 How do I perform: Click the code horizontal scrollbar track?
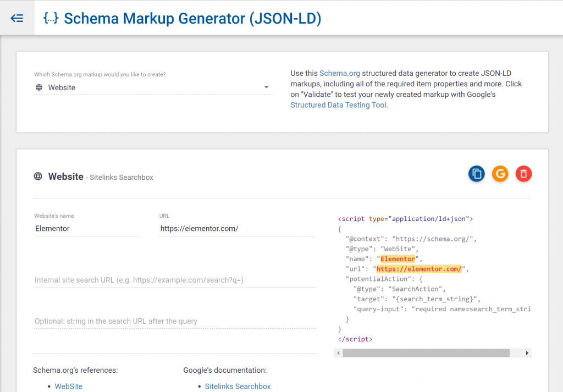click(x=517, y=353)
